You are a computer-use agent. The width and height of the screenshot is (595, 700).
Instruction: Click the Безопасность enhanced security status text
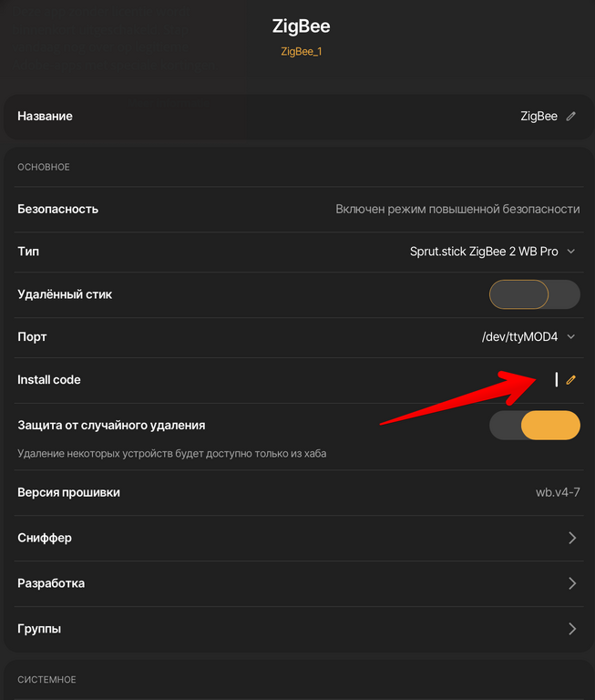[x=457, y=209]
